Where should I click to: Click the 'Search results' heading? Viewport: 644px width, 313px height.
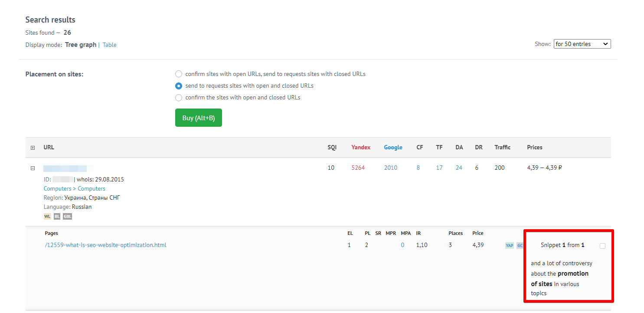click(50, 20)
